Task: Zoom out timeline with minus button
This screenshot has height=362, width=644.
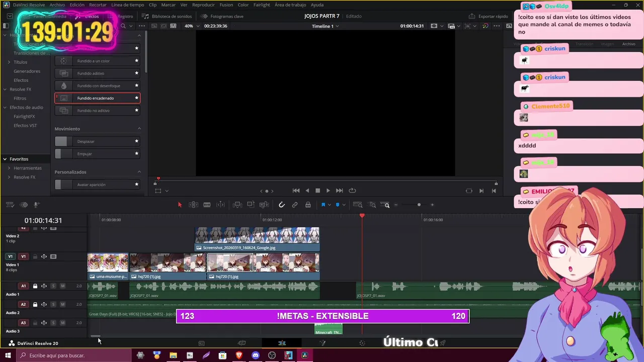Action: [396, 205]
